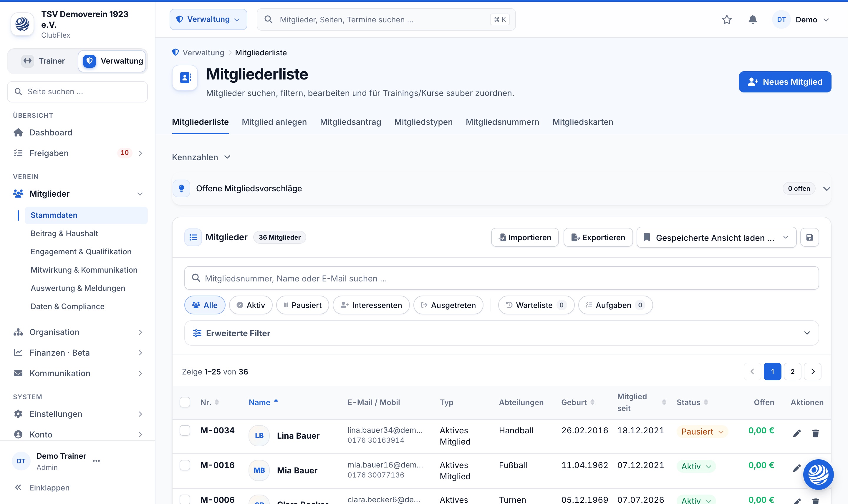848x504 pixels.
Task: Click the Exportieren button
Action: click(598, 237)
